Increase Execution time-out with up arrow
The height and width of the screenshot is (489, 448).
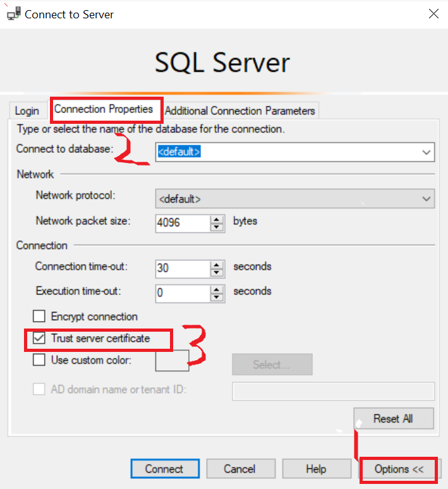click(x=217, y=289)
